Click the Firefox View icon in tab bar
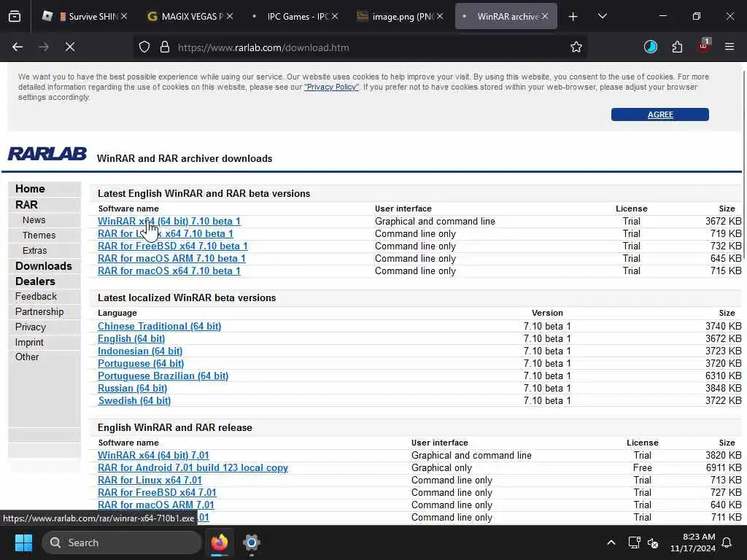 (x=15, y=17)
